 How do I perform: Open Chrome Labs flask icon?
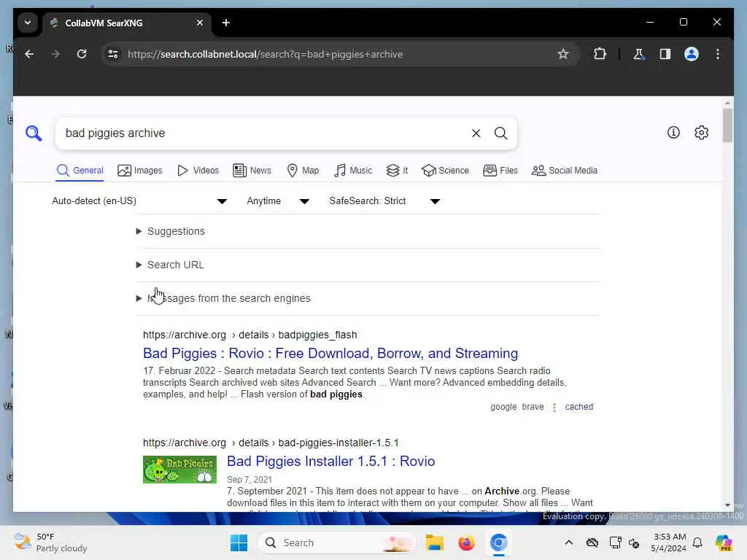pos(638,54)
